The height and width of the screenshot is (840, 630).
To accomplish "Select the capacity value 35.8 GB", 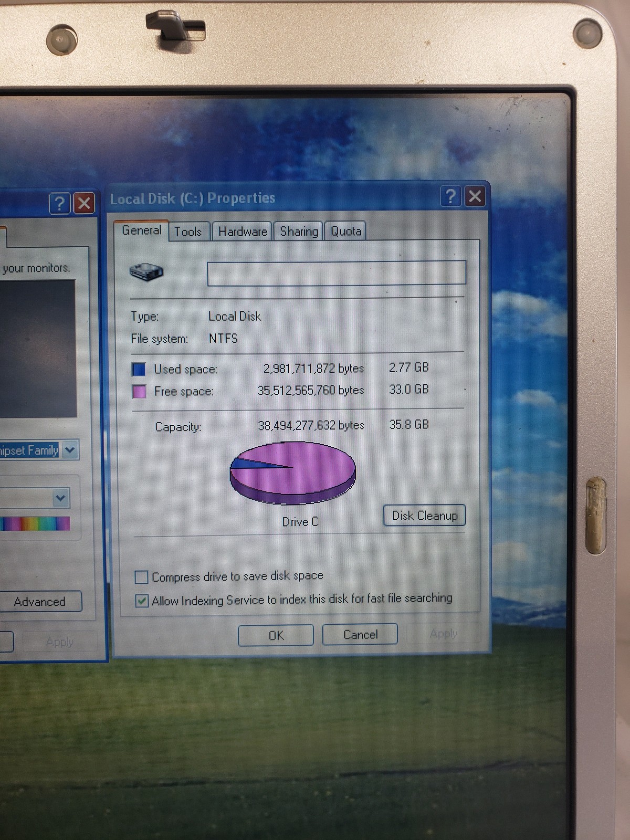I will coord(409,424).
